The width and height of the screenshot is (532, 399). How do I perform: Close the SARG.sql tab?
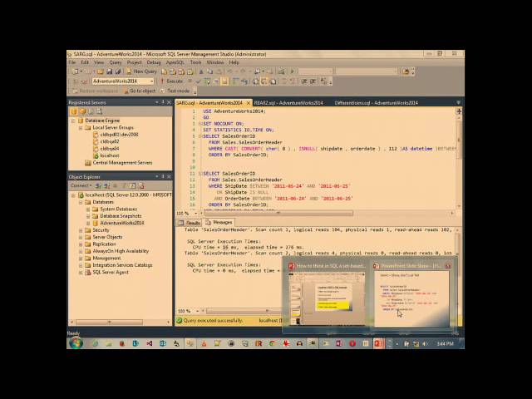click(x=249, y=103)
